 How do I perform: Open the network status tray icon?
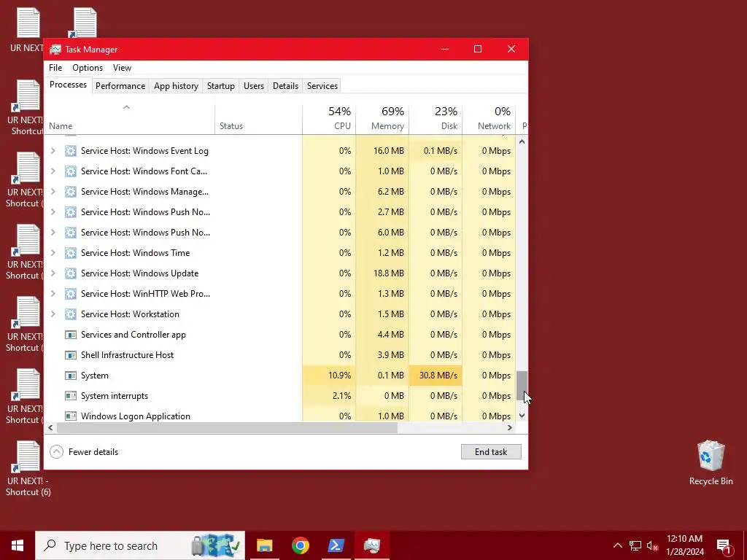[x=635, y=545]
